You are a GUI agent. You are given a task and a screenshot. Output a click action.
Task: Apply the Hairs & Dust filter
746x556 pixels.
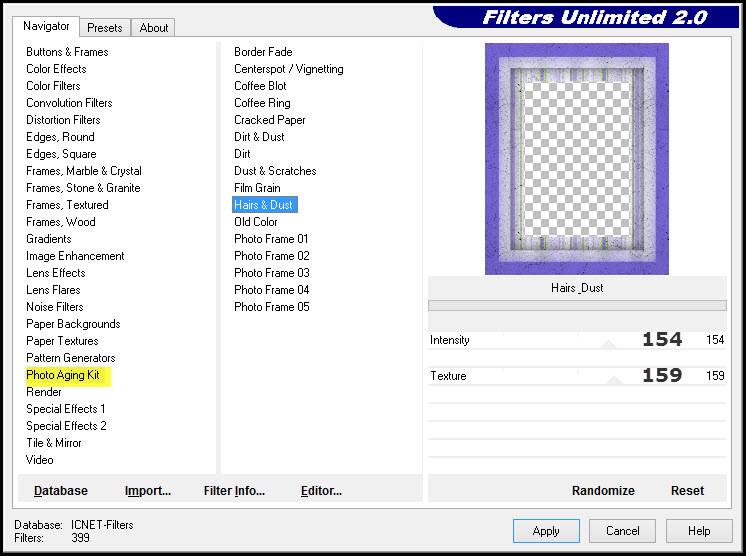point(546,531)
